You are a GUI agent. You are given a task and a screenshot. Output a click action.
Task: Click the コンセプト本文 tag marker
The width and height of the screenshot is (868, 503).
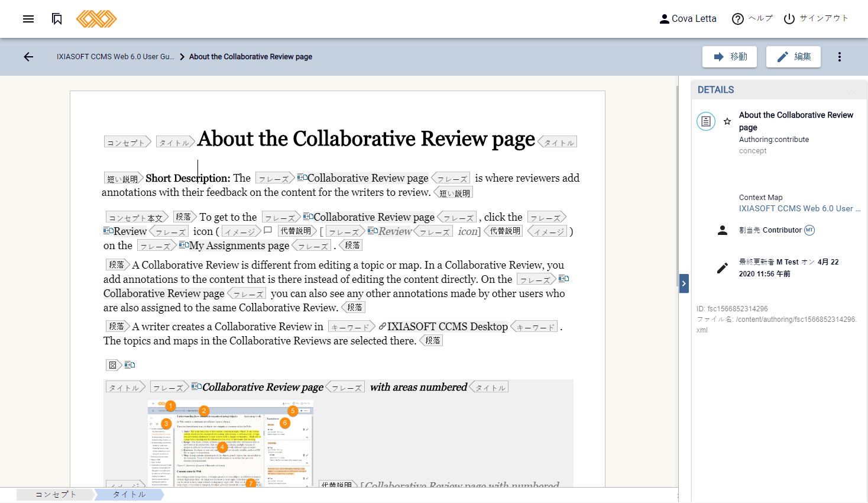[x=137, y=217]
